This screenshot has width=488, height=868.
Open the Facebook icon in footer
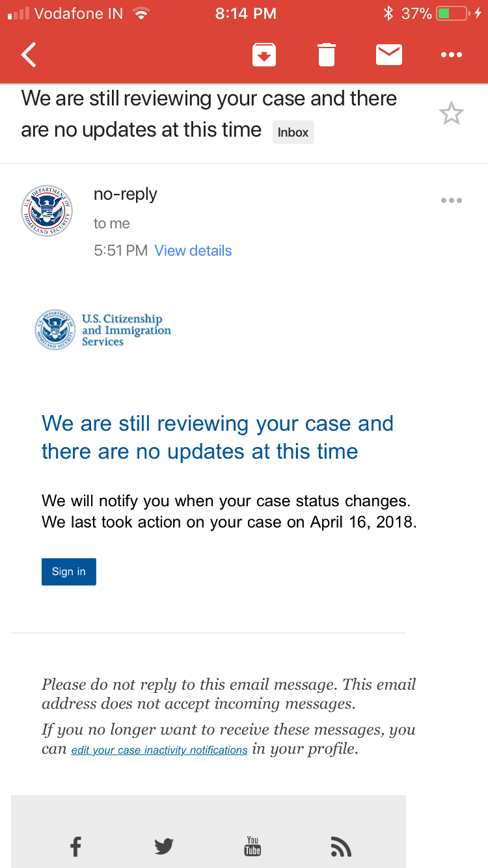(75, 847)
